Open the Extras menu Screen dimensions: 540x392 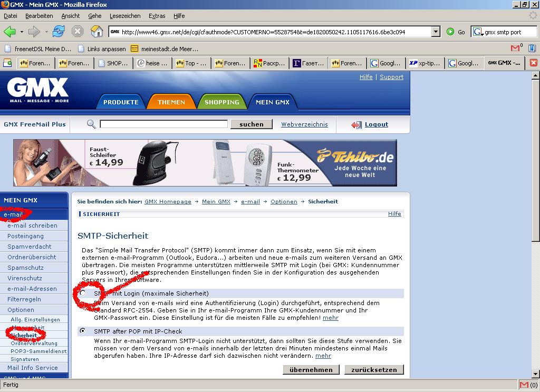(157, 16)
